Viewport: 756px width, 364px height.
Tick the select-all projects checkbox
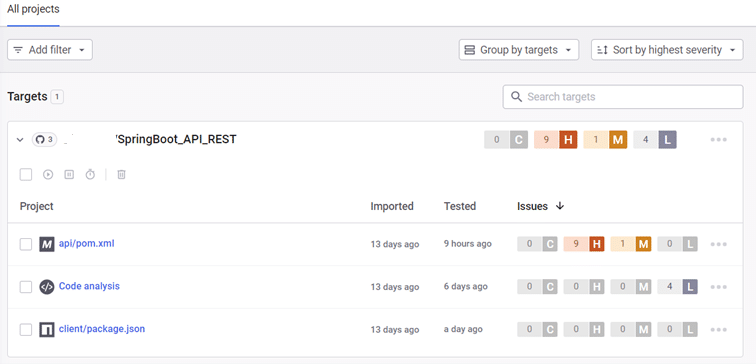tap(26, 175)
